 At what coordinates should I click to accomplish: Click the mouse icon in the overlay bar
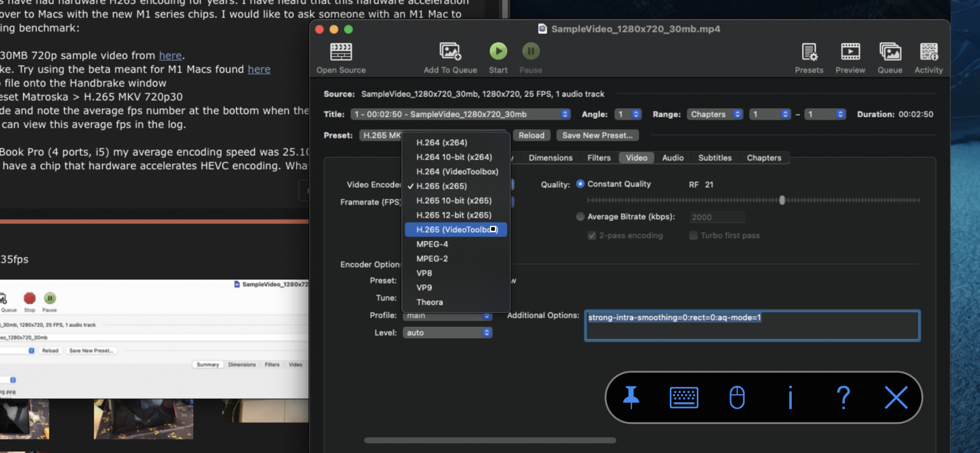coord(737,397)
